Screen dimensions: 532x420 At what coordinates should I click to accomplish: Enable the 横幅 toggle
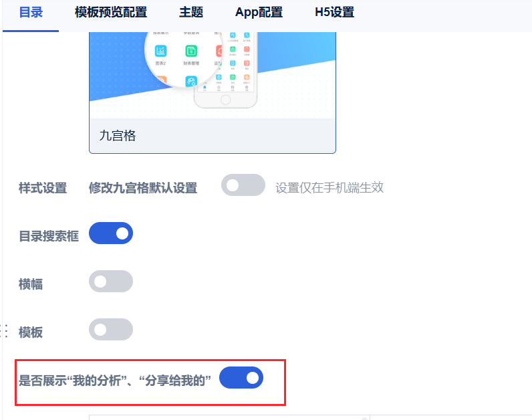click(x=111, y=282)
